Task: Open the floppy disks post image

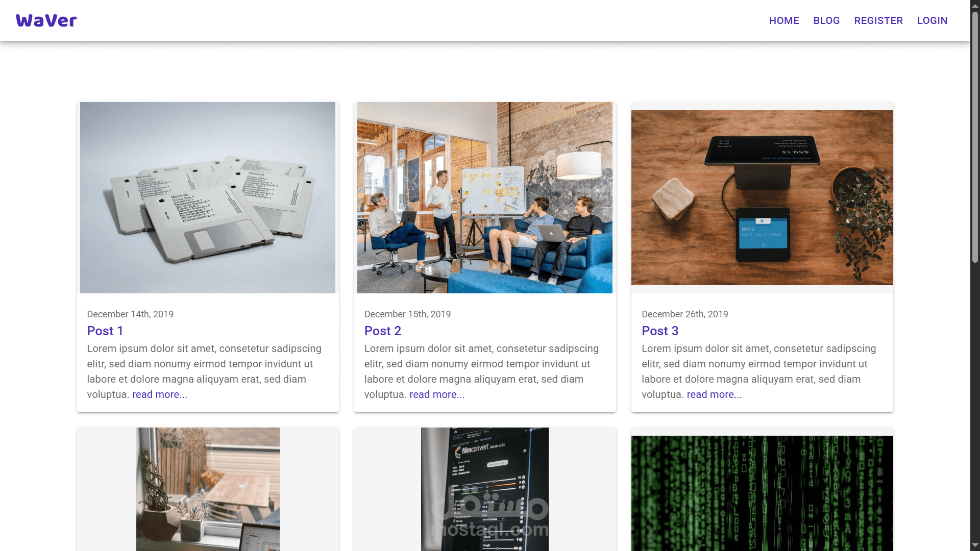Action: [208, 197]
